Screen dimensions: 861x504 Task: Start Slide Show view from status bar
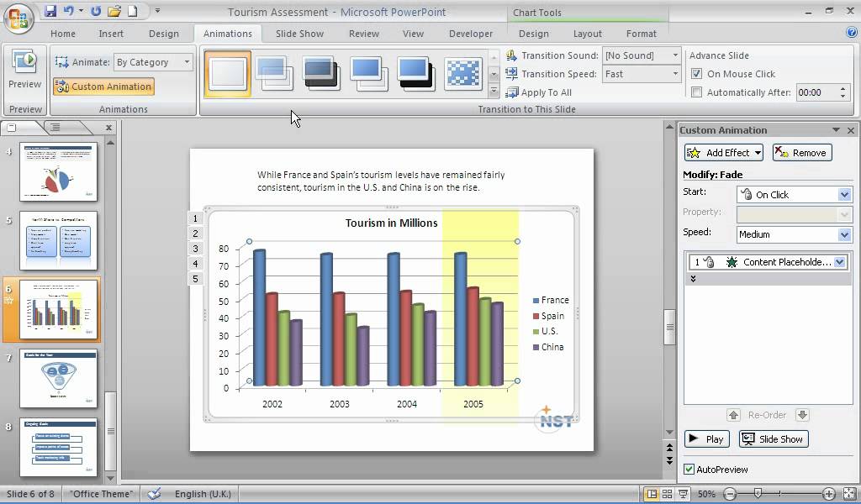tap(683, 494)
